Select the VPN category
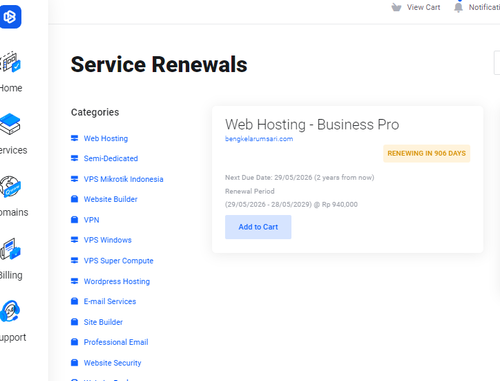The image size is (500, 381). click(91, 220)
